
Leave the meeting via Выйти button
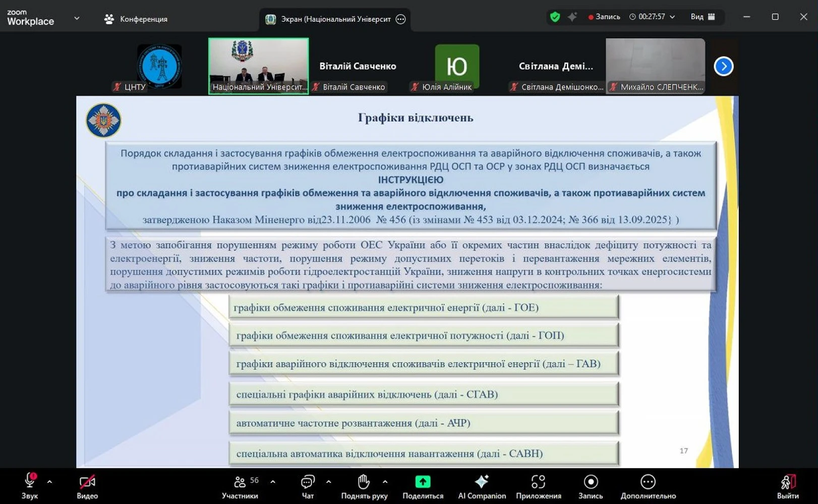click(788, 485)
